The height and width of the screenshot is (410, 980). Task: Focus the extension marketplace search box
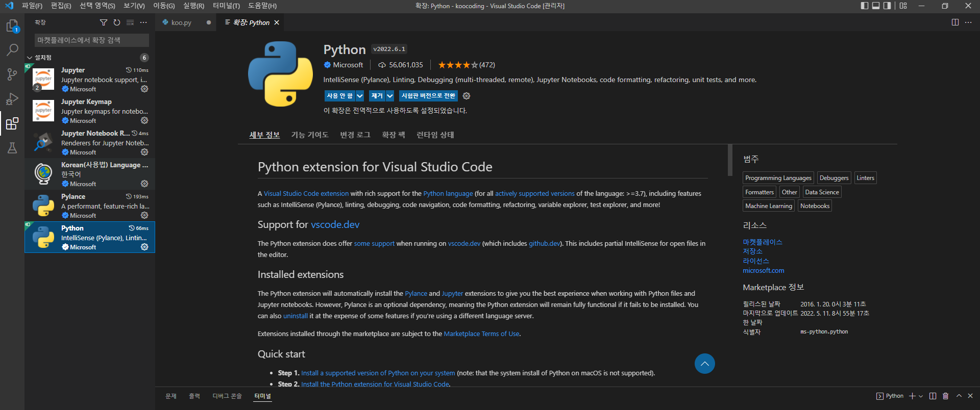tap(92, 40)
